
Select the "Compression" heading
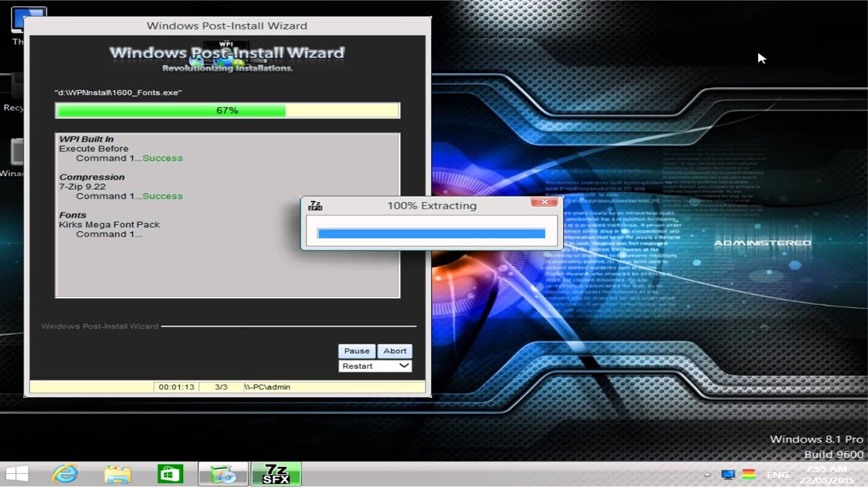pyautogui.click(x=92, y=177)
